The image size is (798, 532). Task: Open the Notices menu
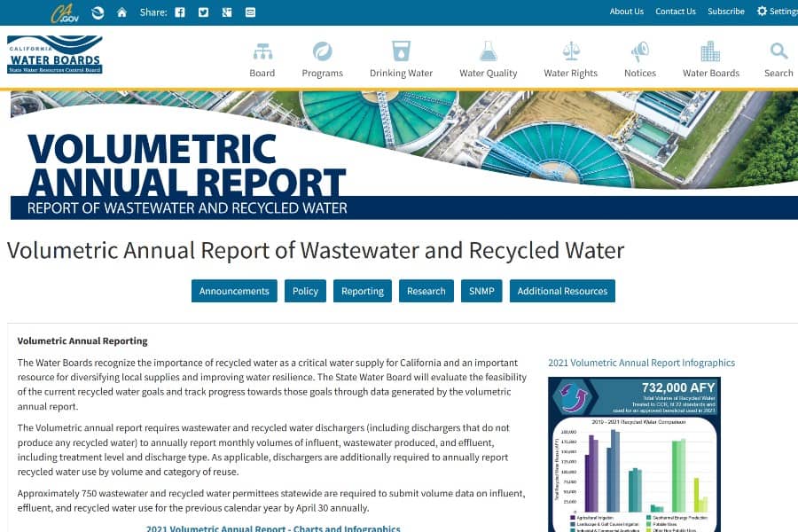(x=639, y=59)
